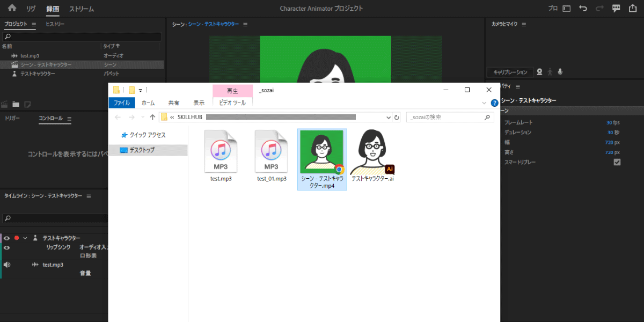Switch to the リグ workspace
The width and height of the screenshot is (644, 322).
(31, 9)
